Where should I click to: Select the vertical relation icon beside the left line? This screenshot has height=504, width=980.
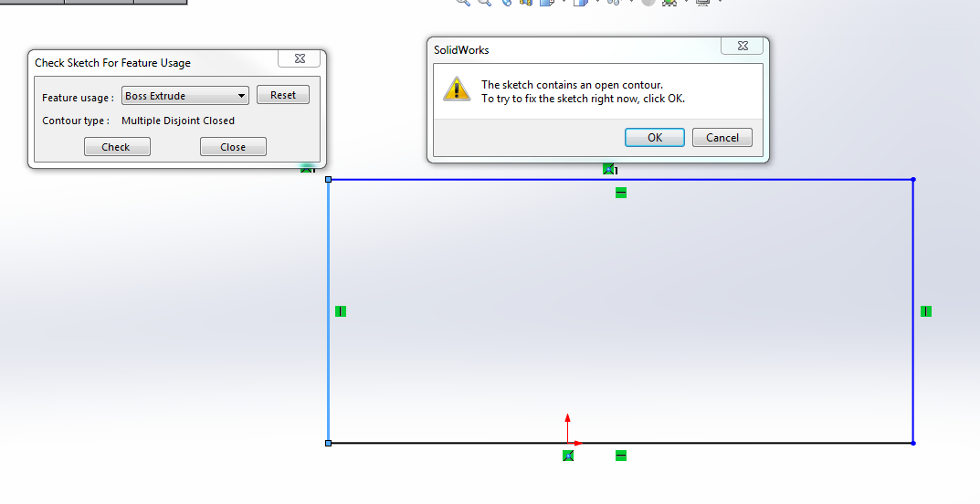341,311
